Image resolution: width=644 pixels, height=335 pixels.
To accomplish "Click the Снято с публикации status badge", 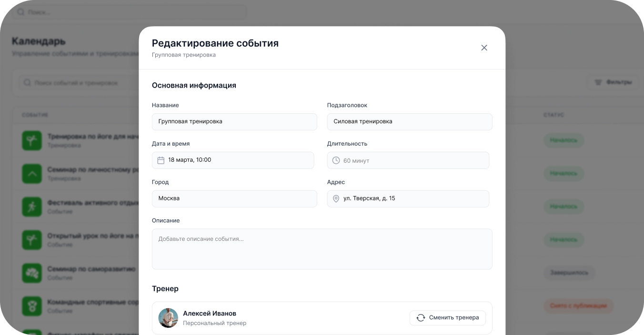I will [x=578, y=305].
